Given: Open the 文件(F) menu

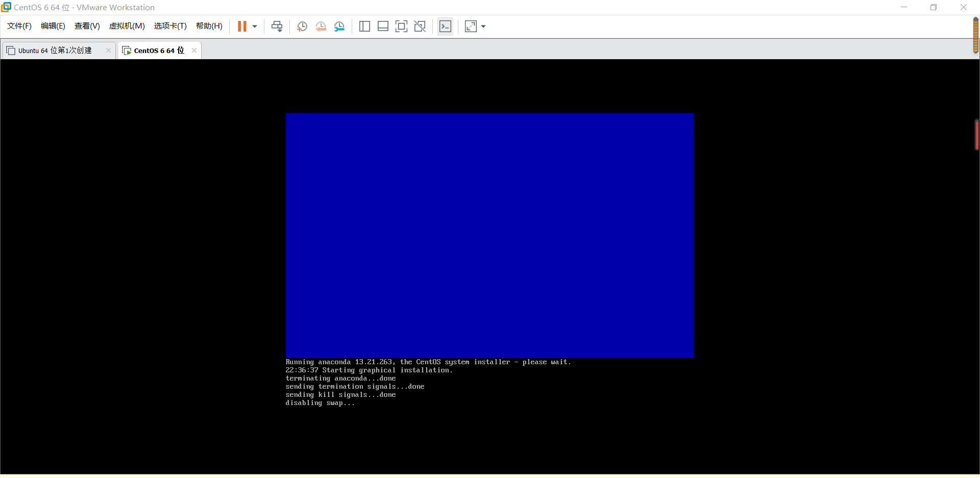Looking at the screenshot, I should point(19,26).
